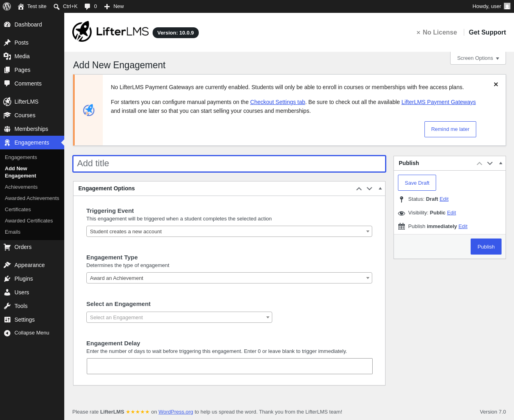The width and height of the screenshot is (514, 420).
Task: Click the plus New icon in the admin bar
Action: click(x=107, y=6)
